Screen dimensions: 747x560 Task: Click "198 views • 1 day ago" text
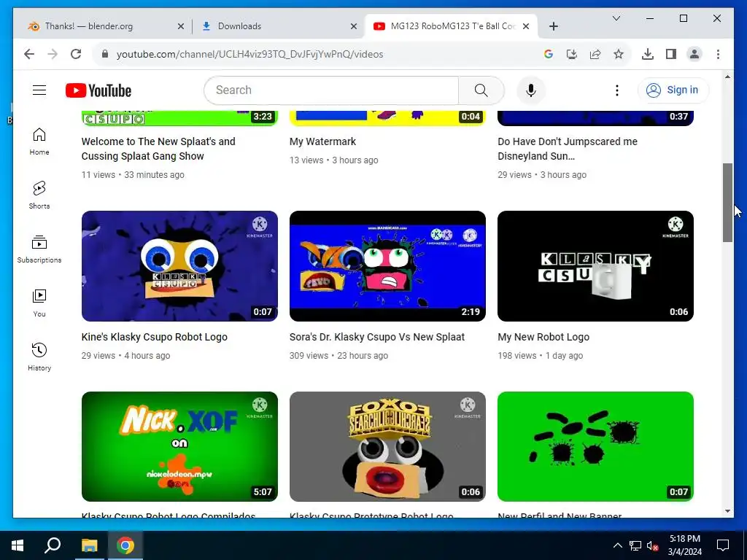(541, 355)
